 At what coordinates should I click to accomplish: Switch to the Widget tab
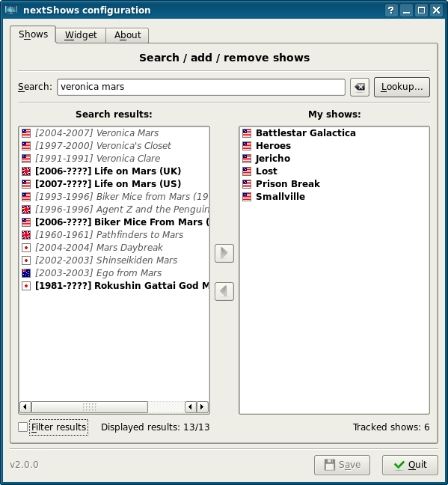[x=81, y=35]
